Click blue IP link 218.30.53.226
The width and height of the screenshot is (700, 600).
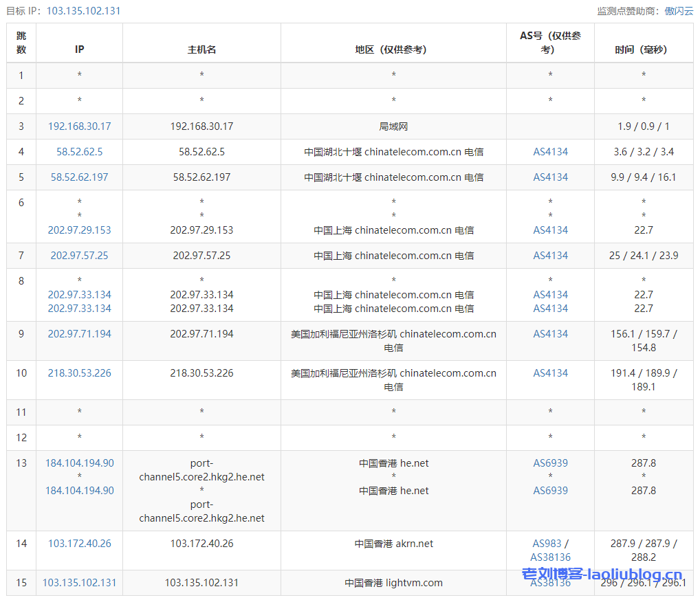coord(79,373)
